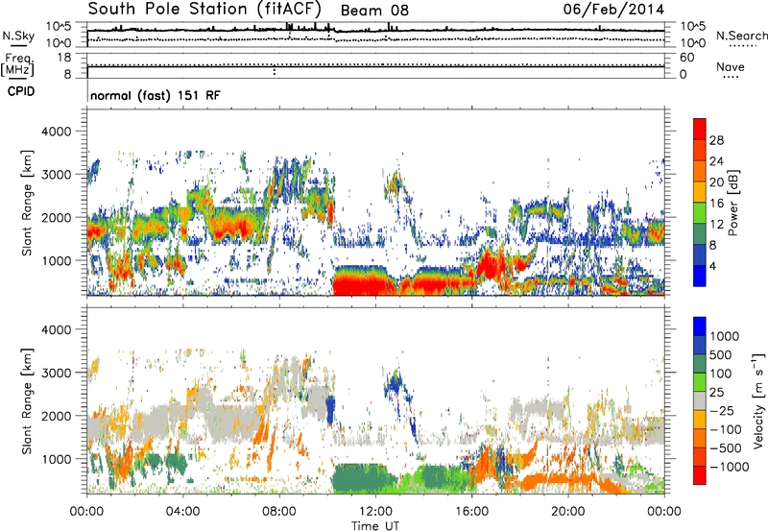
Task: Click the left '10^5' noise axis tick
Action: [x=60, y=26]
